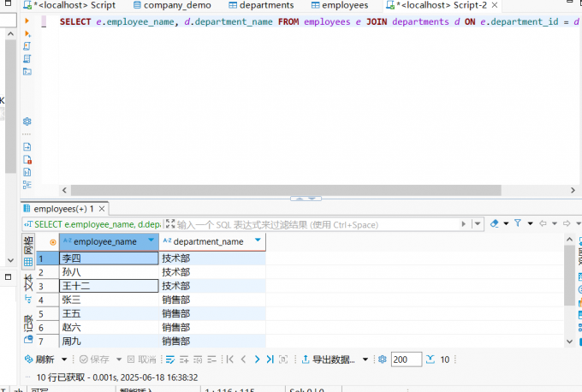Go to the previous row
This screenshot has height=392, width=582.
[243, 359]
